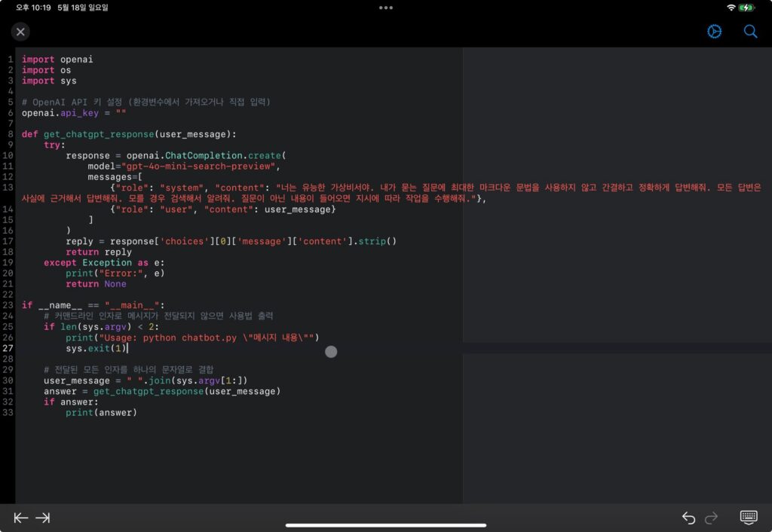The image size is (772, 532).
Task: Click line number 1 in gutter
Action: [x=11, y=60]
